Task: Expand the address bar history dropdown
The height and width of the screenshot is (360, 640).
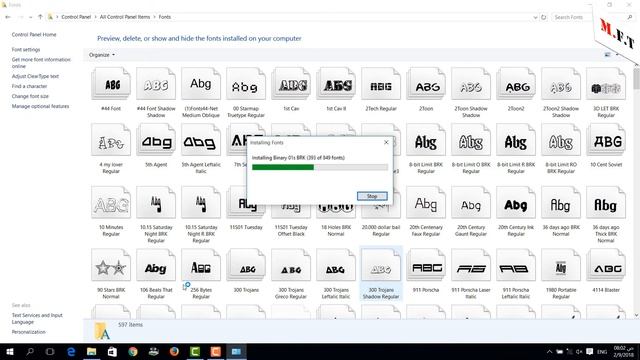Action: [x=535, y=17]
